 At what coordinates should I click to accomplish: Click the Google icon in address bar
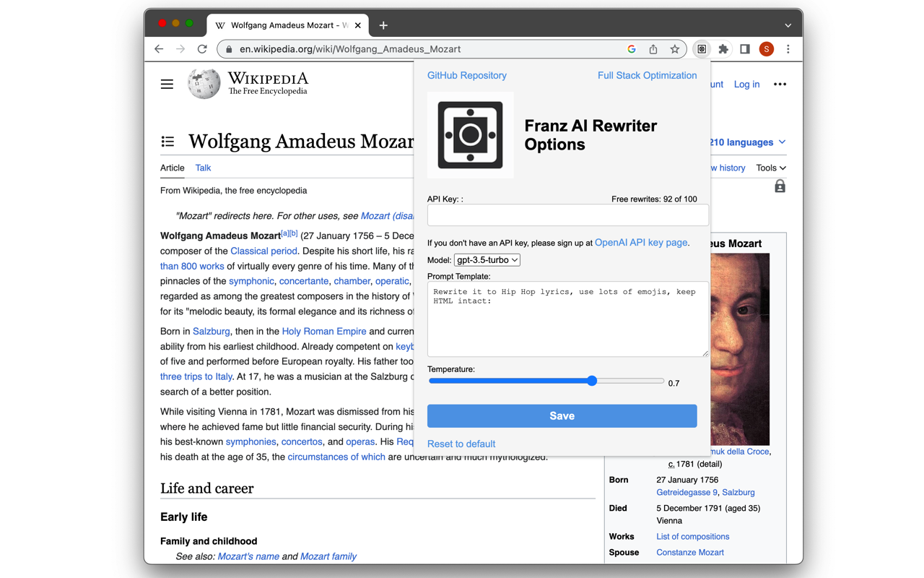pos(632,49)
